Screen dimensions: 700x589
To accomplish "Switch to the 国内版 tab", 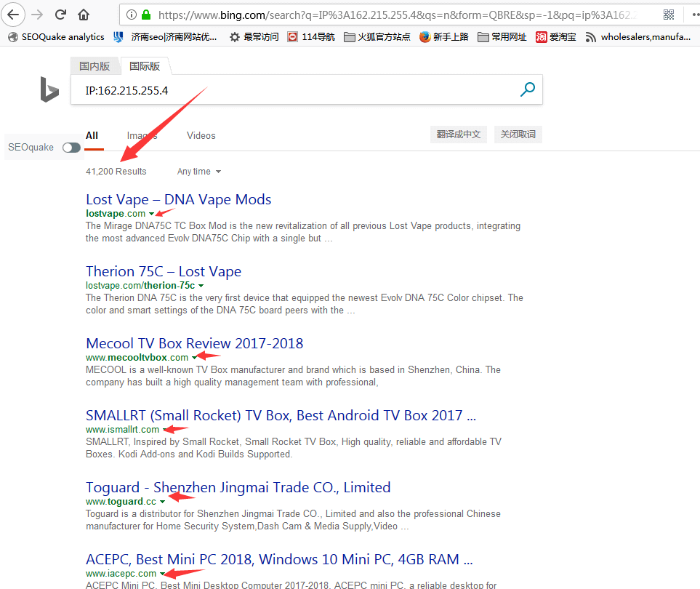I will point(94,66).
